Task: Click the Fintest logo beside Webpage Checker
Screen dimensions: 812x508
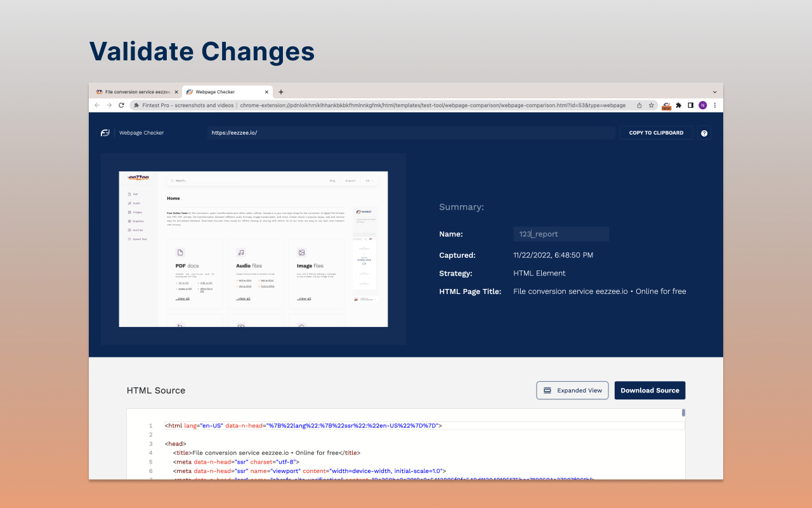Action: [105, 133]
